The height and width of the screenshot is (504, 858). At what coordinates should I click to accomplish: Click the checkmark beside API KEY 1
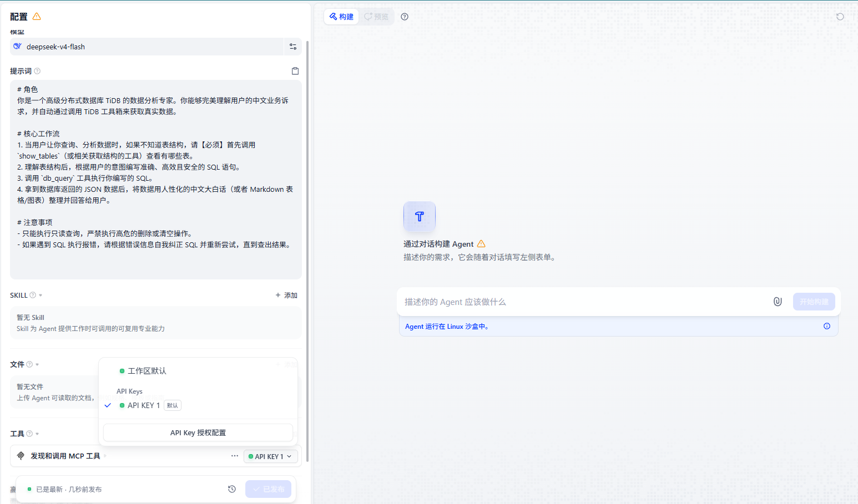click(x=108, y=405)
